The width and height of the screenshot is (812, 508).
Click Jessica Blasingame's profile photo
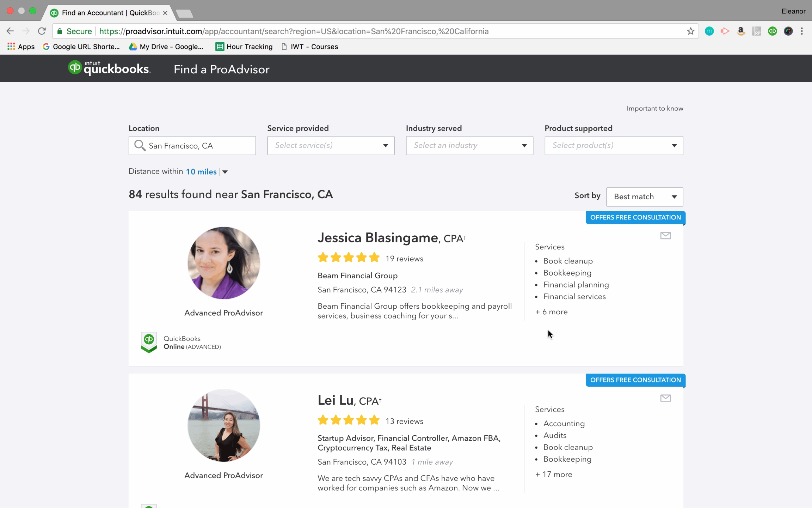(224, 263)
